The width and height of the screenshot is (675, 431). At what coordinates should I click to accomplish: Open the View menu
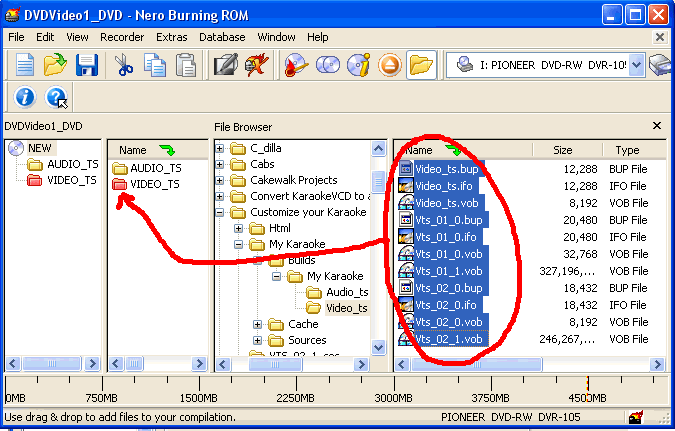(77, 37)
